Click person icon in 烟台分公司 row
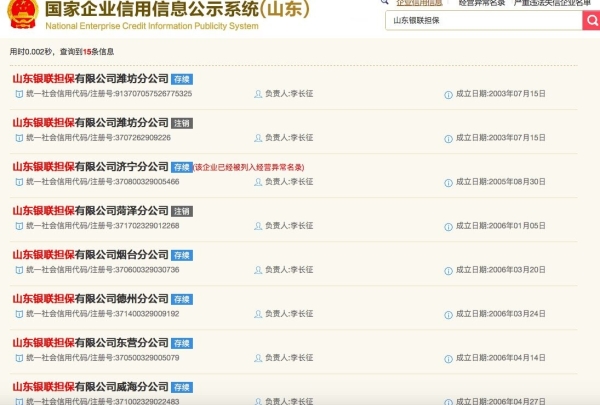The image size is (600, 405). point(258,270)
